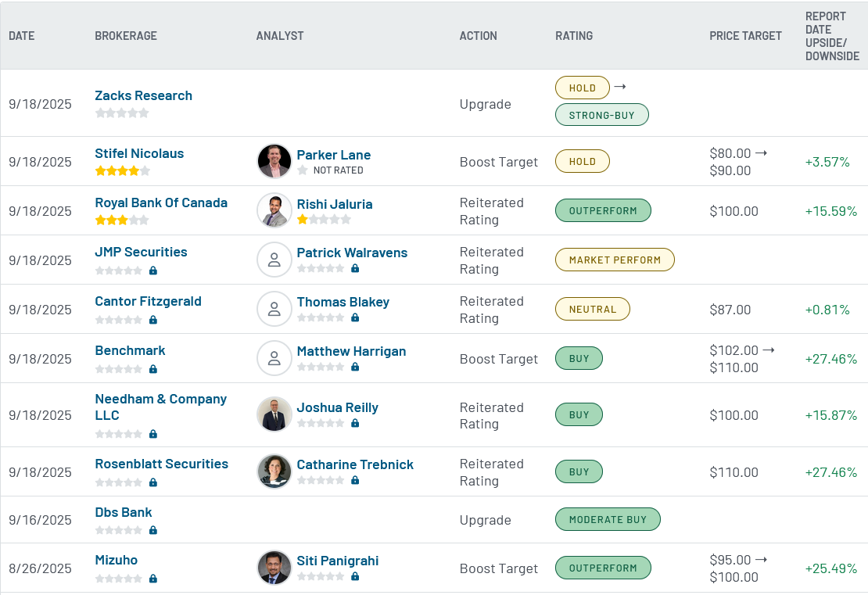Image resolution: width=868 pixels, height=595 pixels.
Task: Click Catharine Trebnick's profile photo
Action: click(x=274, y=471)
